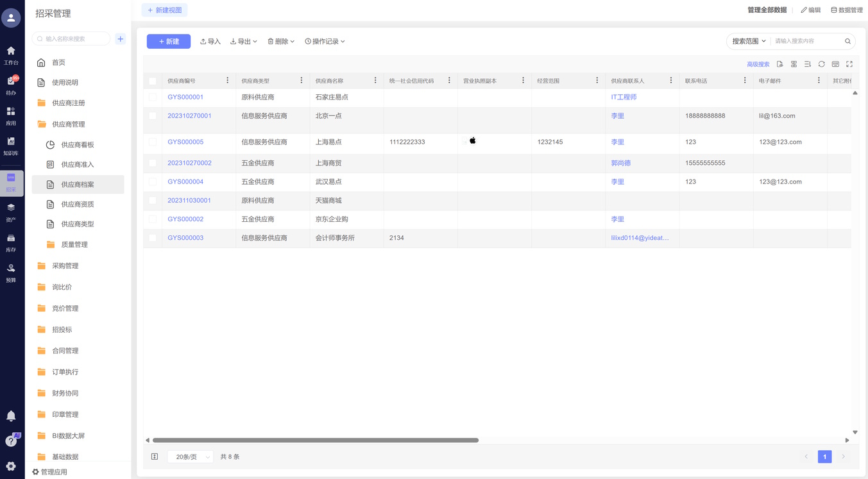Expand the 采购管理 folder in sidebar
Viewport: 868px width, 479px height.
point(65,266)
